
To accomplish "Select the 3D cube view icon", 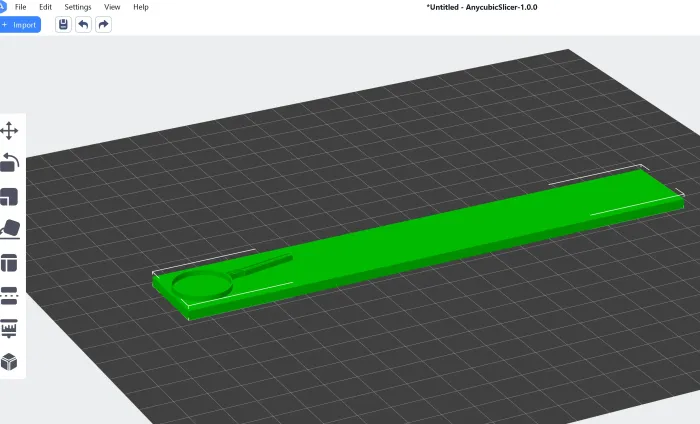I will (x=9, y=362).
